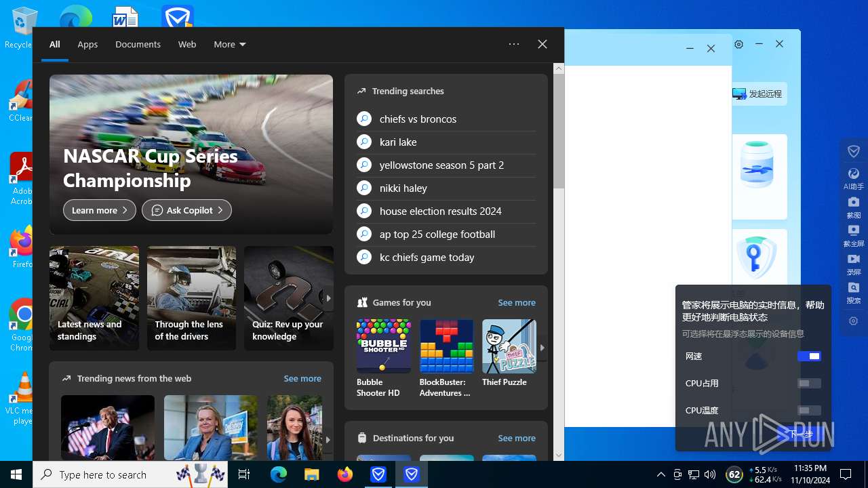Open the notification center icon
868x488 pixels.
pyautogui.click(x=846, y=474)
